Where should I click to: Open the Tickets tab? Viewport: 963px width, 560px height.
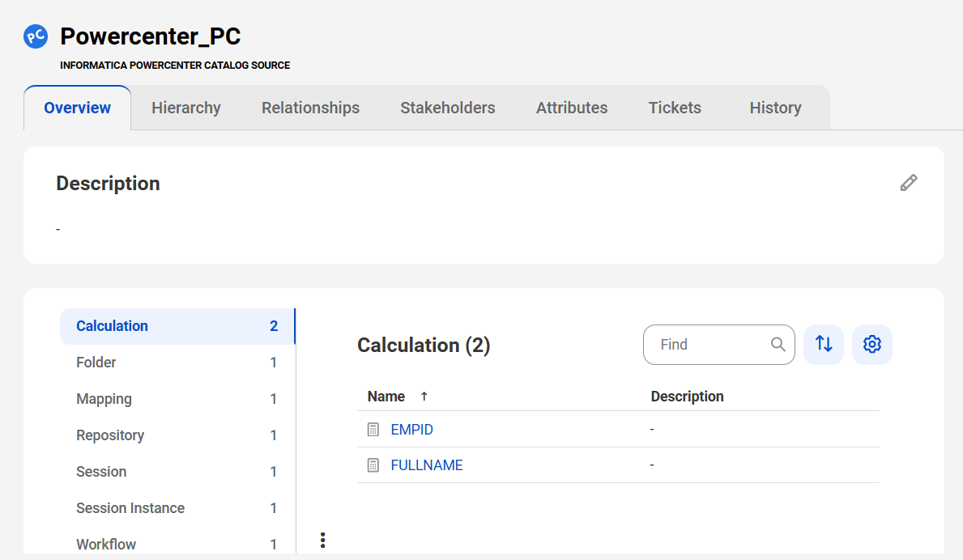pos(675,108)
